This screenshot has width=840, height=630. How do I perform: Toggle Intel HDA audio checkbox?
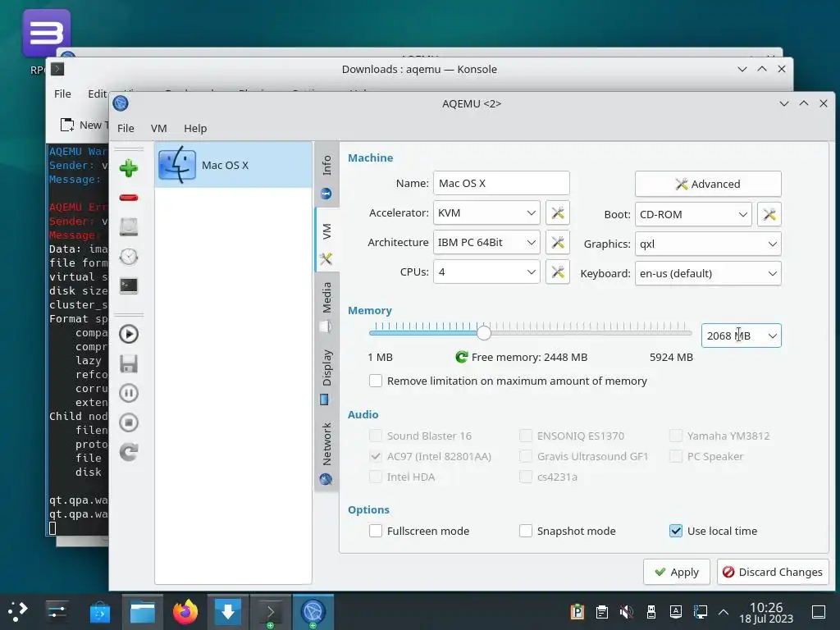click(376, 477)
